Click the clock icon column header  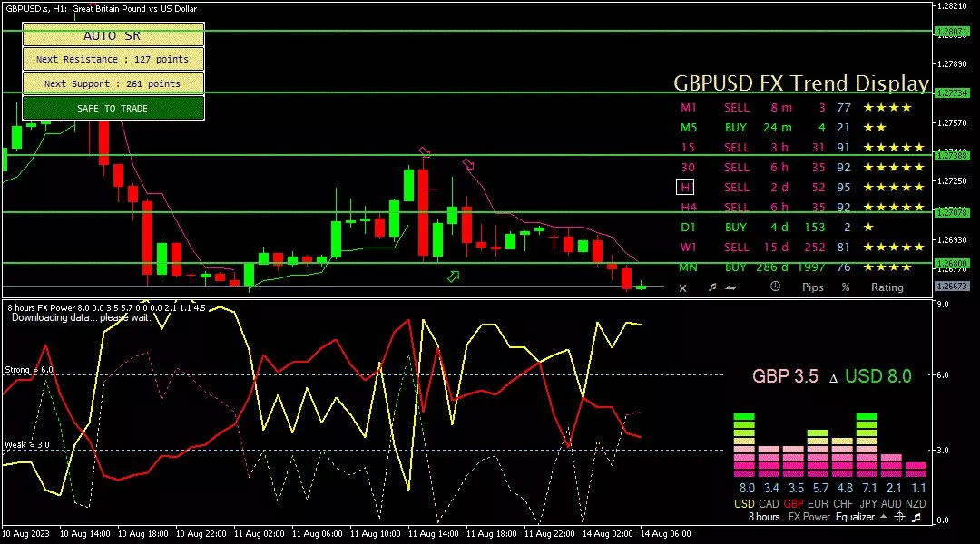775,287
